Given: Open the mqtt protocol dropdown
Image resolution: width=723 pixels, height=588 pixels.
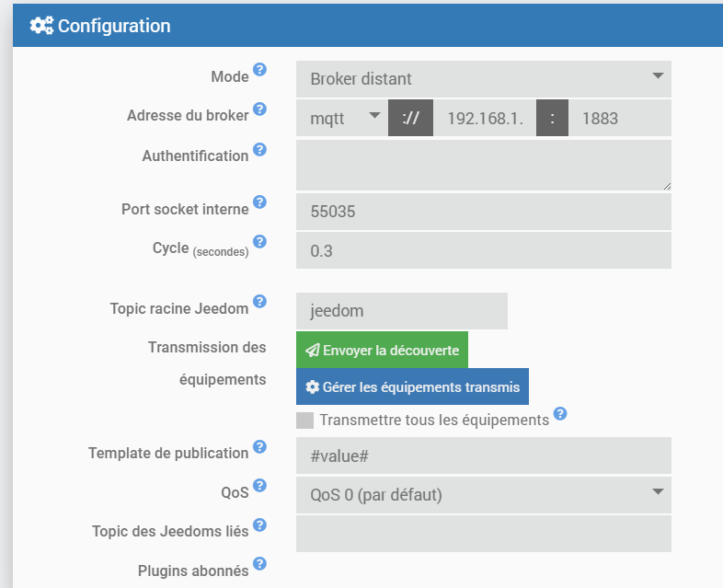Looking at the screenshot, I should [x=342, y=118].
